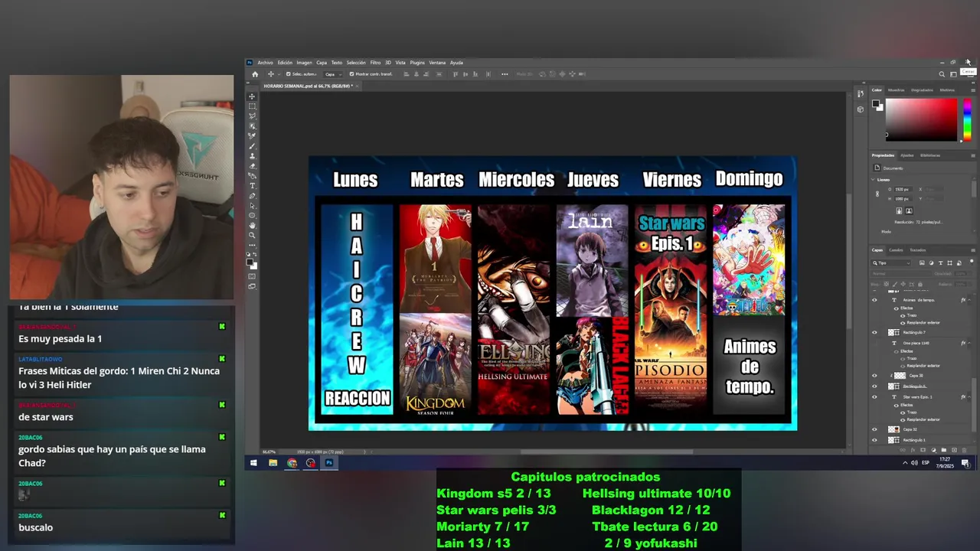Open the Capas panel options menu
The height and width of the screenshot is (551, 980).
pos(973,250)
